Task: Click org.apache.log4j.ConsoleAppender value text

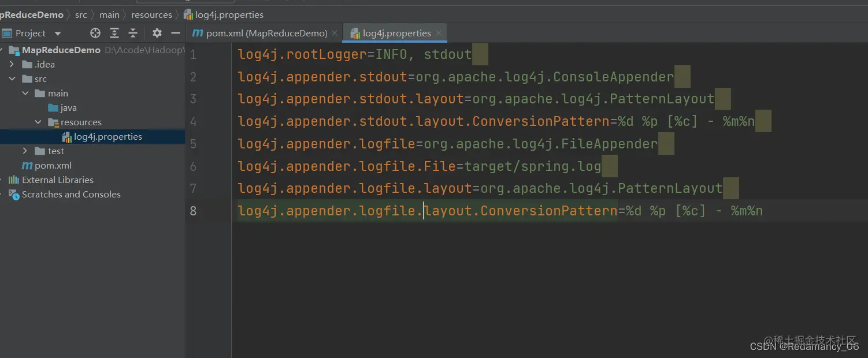Action: pyautogui.click(x=545, y=77)
